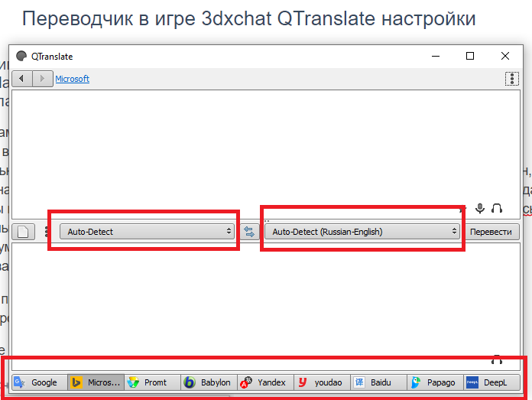Clear text using the blank page button

pos(24,232)
